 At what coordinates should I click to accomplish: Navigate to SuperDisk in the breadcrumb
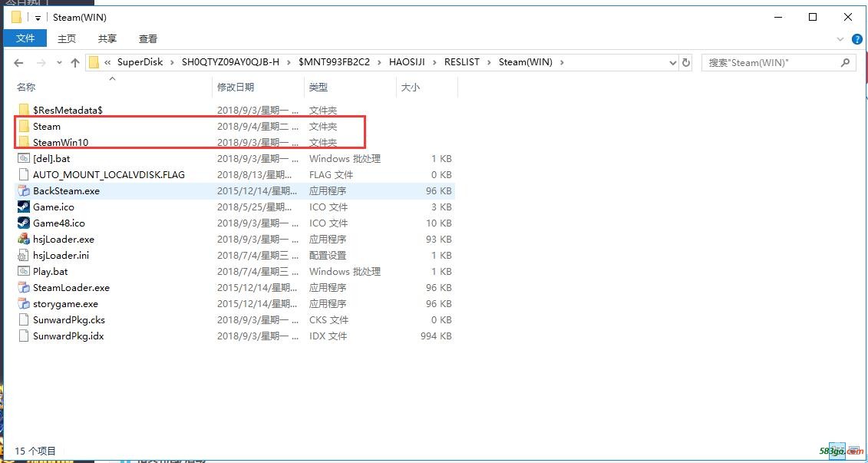(x=140, y=62)
